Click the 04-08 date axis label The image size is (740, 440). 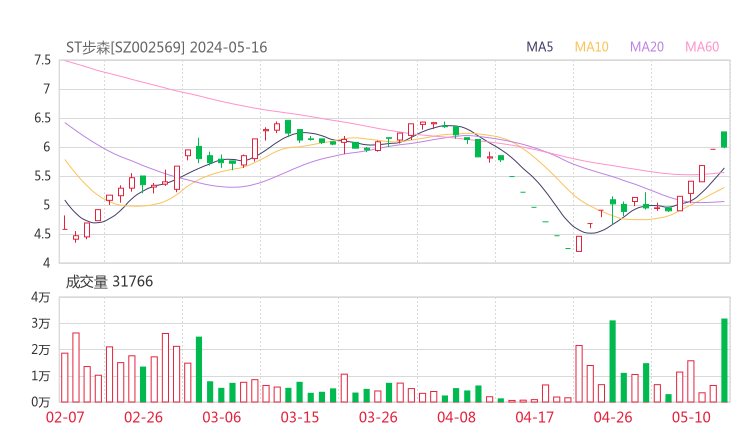coord(456,417)
